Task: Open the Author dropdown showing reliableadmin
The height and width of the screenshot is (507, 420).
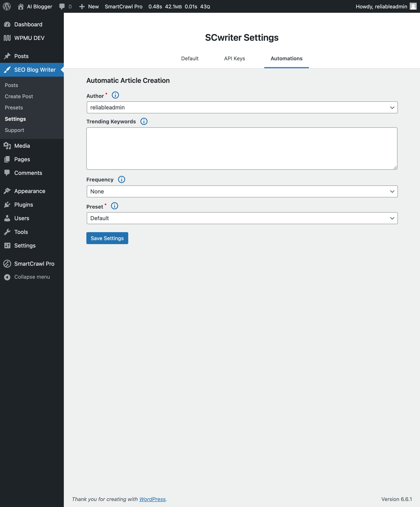Action: 242,107
